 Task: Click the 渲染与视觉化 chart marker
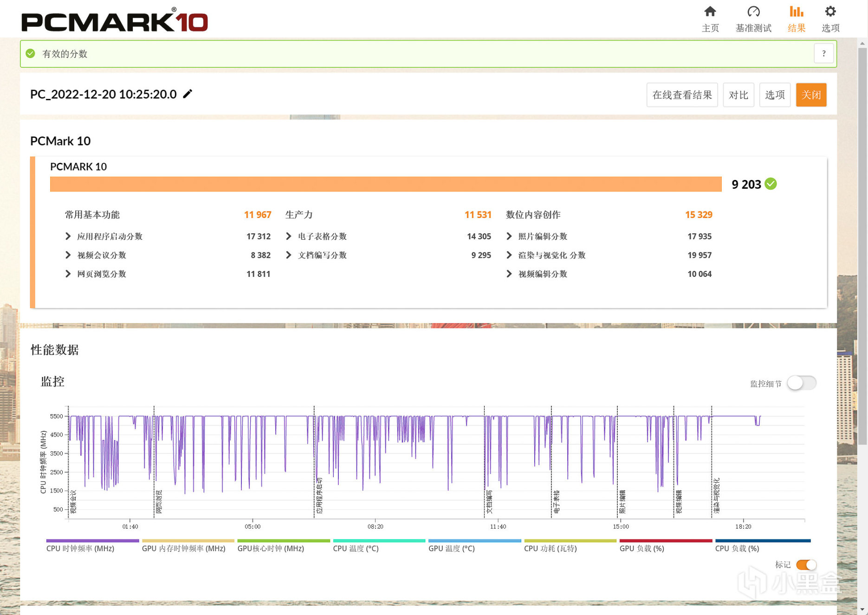coord(717,495)
